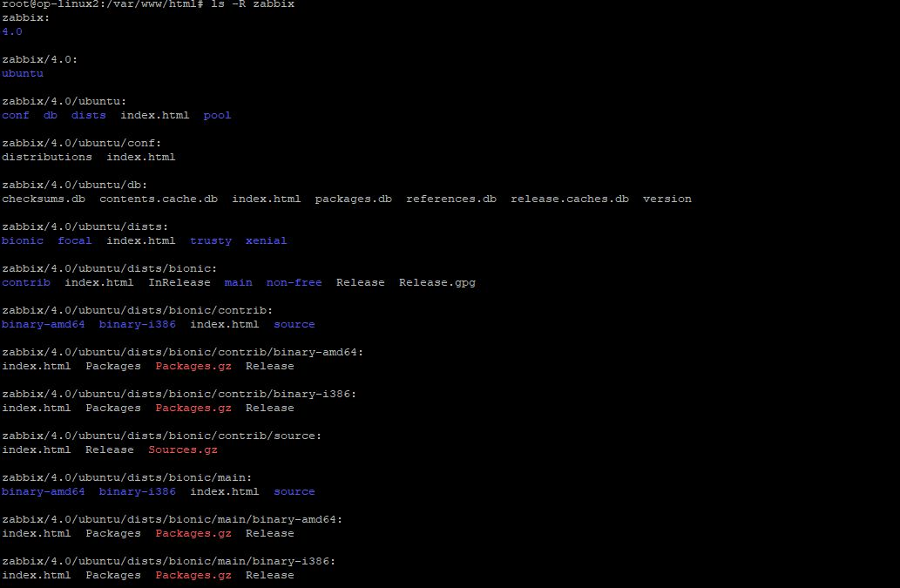Viewport: 900px width, 588px height.
Task: Click the "packages.db" file name
Action: point(354,199)
